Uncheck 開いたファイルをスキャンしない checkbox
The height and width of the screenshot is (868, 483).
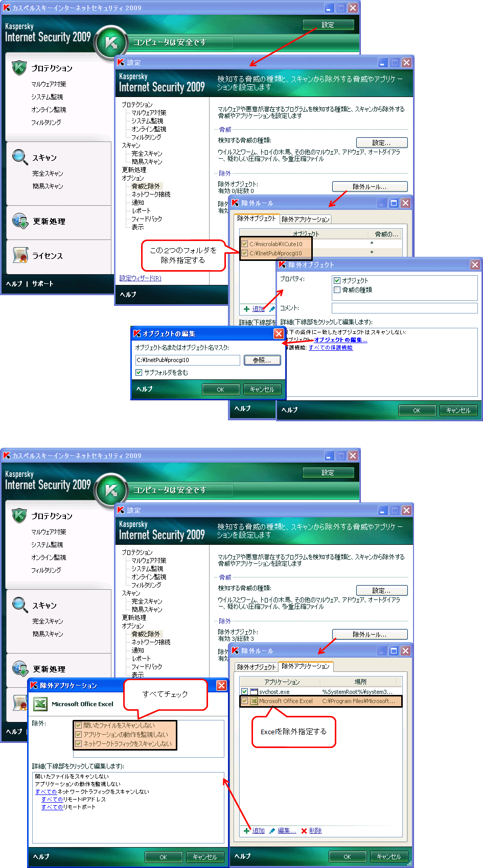pyautogui.click(x=79, y=726)
